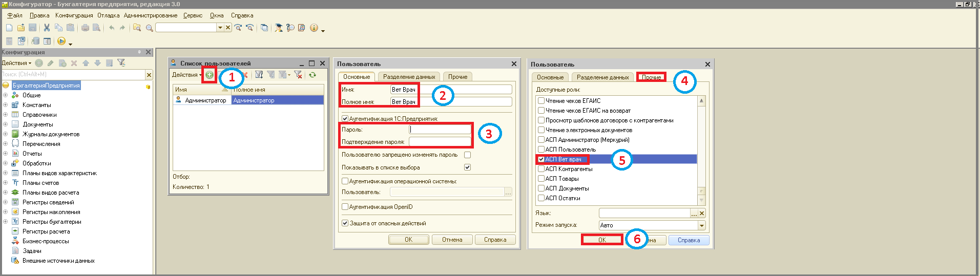Image resolution: width=980 pixels, height=276 pixels.
Task: Click the Clear filter icon in user list
Action: pyautogui.click(x=298, y=75)
